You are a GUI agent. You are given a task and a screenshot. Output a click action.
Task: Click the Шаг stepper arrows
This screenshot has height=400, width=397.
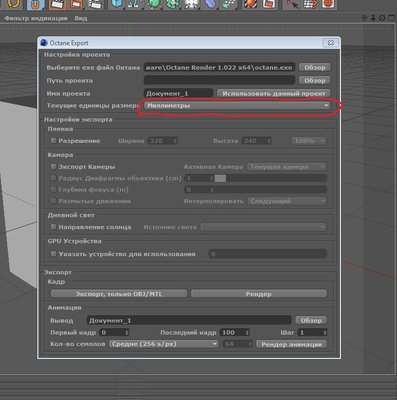click(325, 332)
